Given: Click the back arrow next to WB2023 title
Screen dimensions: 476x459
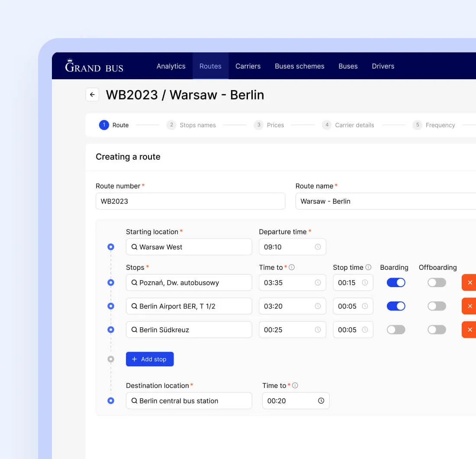Looking at the screenshot, I should [92, 94].
